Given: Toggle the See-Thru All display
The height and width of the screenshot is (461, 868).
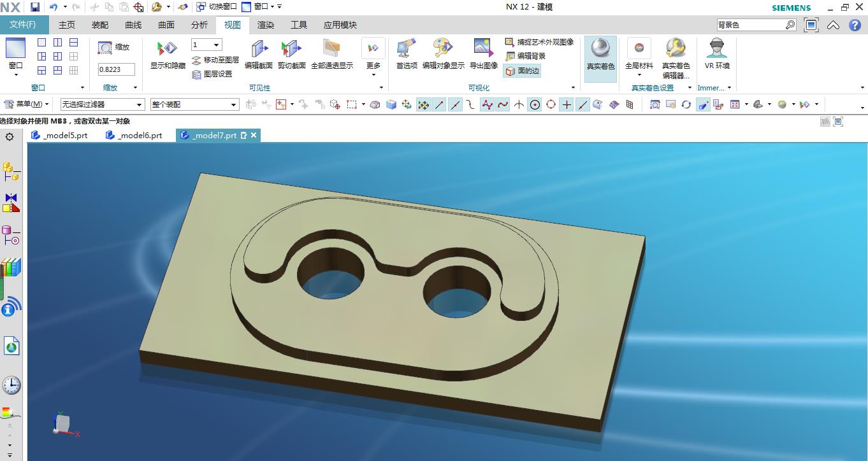Looking at the screenshot, I should [x=331, y=54].
